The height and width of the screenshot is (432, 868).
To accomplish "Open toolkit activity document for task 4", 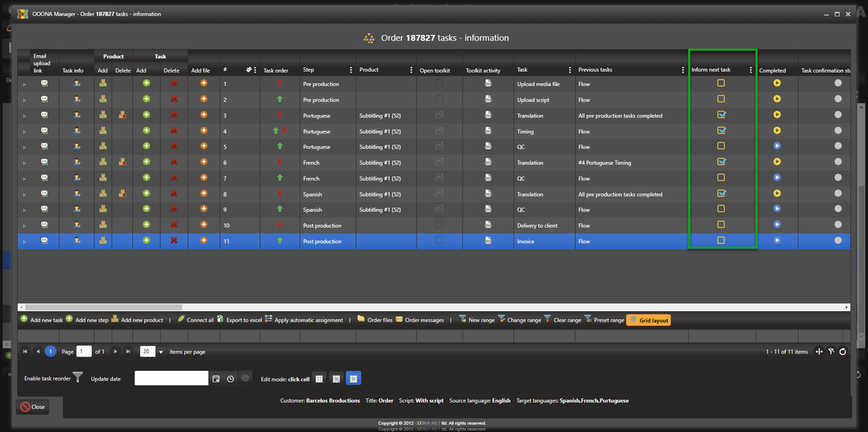I will pyautogui.click(x=488, y=131).
